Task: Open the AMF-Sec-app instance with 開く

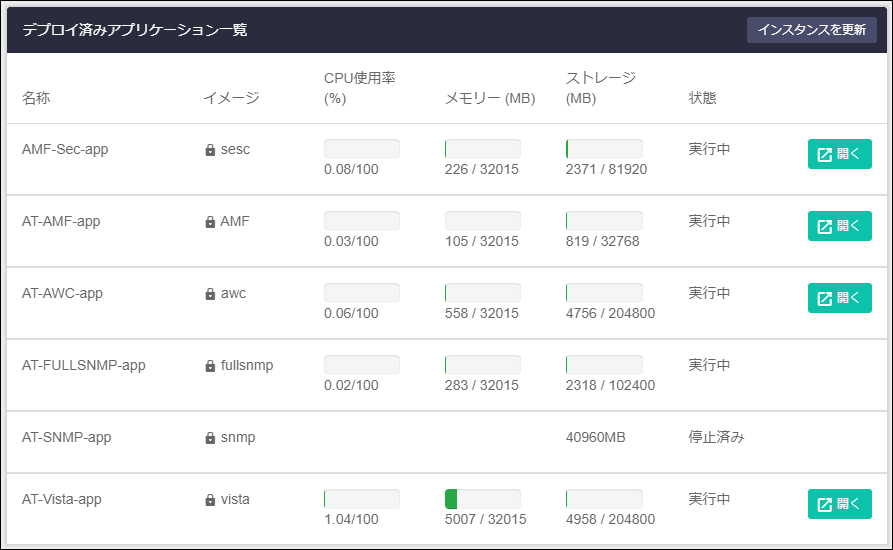Action: pyautogui.click(x=839, y=154)
